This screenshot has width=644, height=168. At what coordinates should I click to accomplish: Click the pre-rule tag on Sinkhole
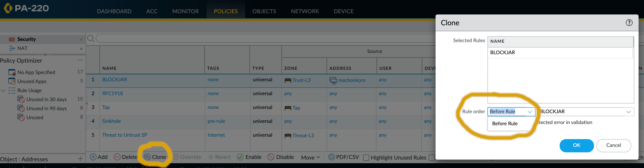pyautogui.click(x=216, y=121)
